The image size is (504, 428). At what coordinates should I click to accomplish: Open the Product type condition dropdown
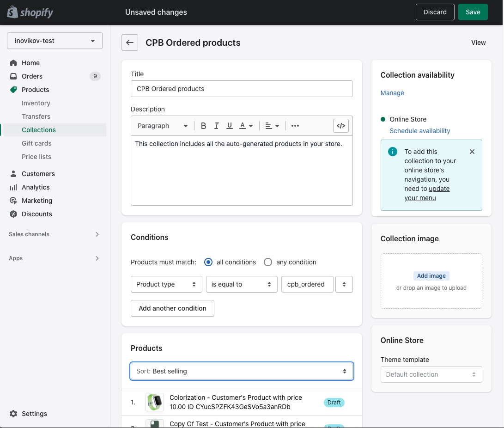click(x=166, y=284)
